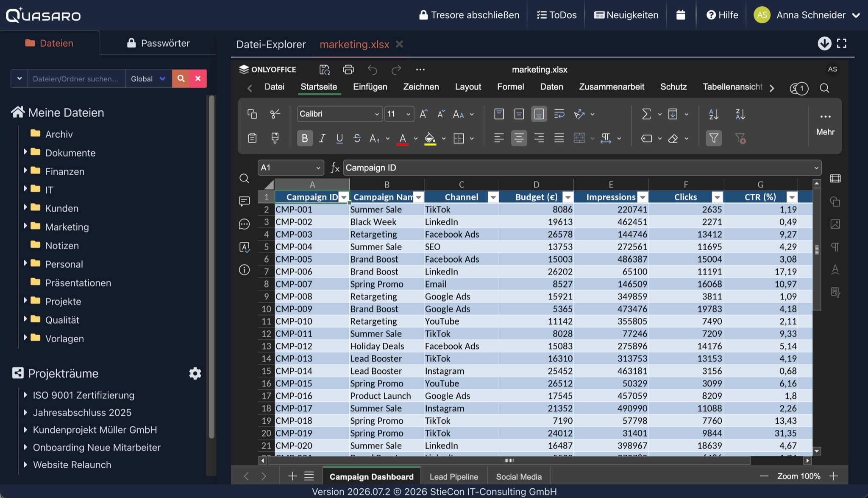Expand ISO 9001 Zertifizierung project room

tap(25, 395)
